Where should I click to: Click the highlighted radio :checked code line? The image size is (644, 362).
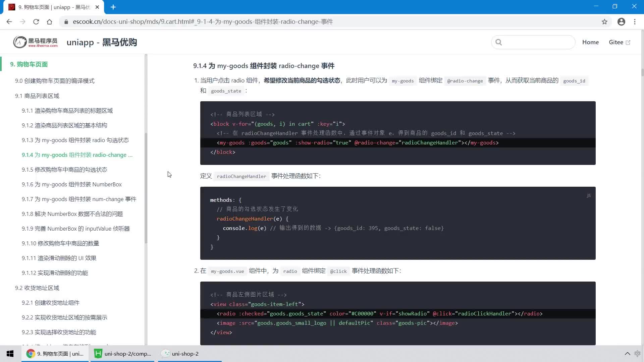[398, 314]
